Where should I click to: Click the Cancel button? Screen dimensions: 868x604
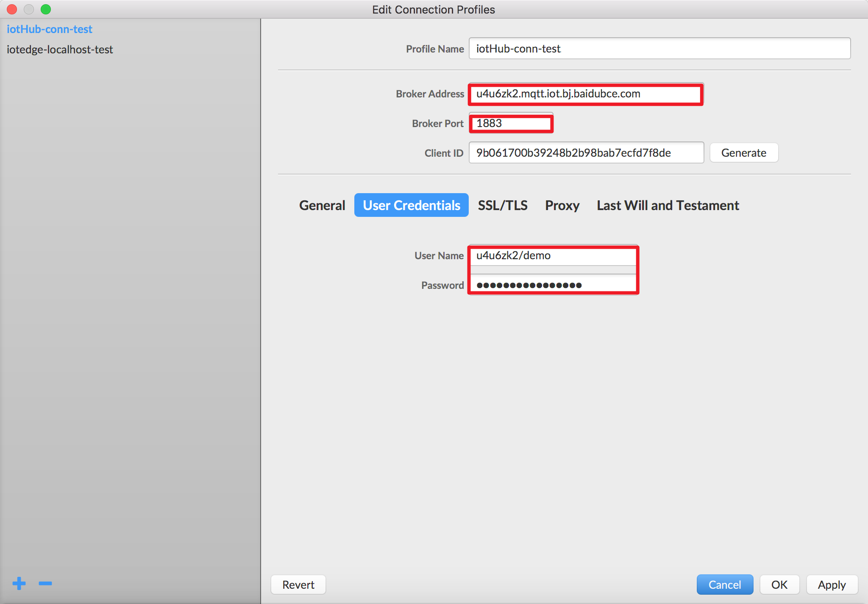click(725, 585)
